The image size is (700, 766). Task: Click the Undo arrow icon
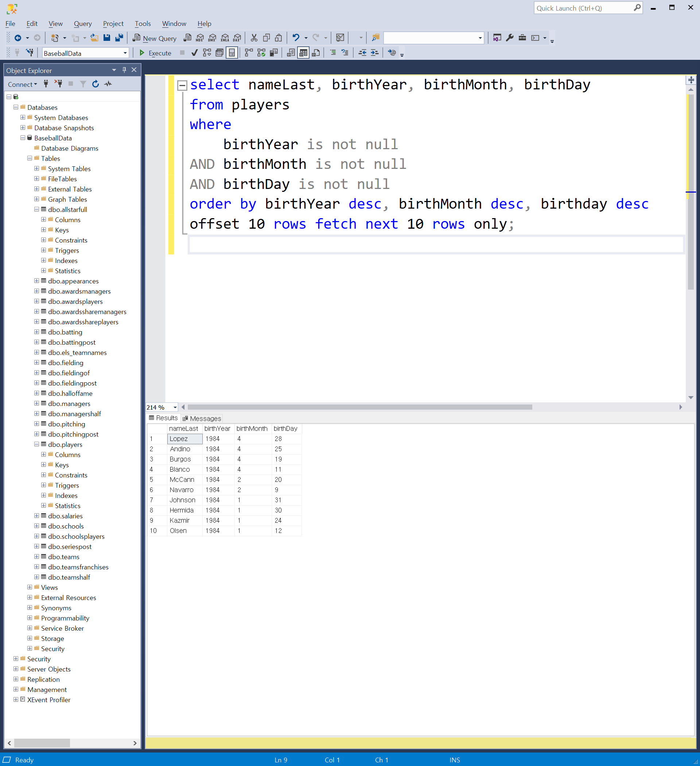pyautogui.click(x=296, y=38)
